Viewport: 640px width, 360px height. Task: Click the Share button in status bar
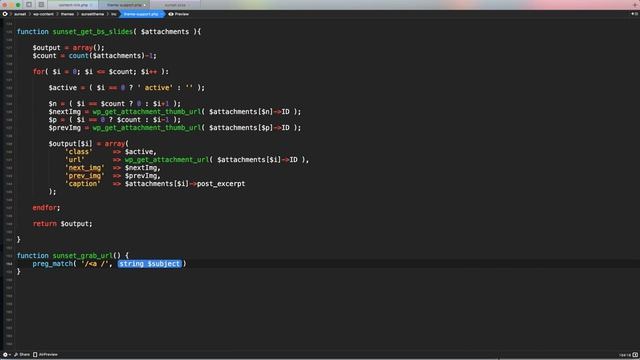[22, 355]
